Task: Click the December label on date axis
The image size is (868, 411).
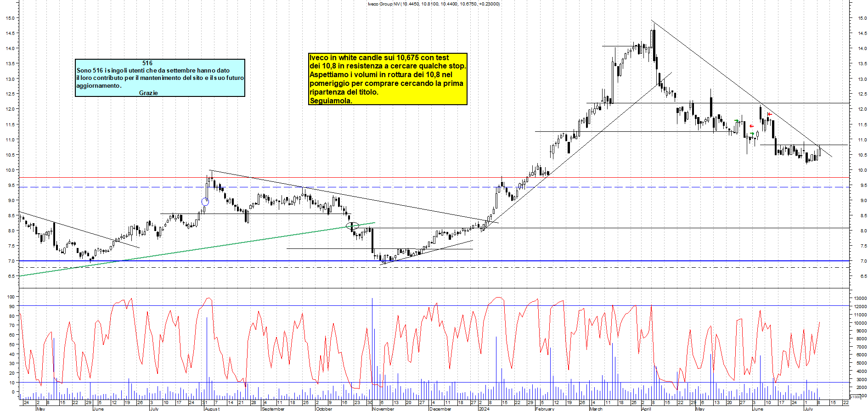Action: click(440, 409)
